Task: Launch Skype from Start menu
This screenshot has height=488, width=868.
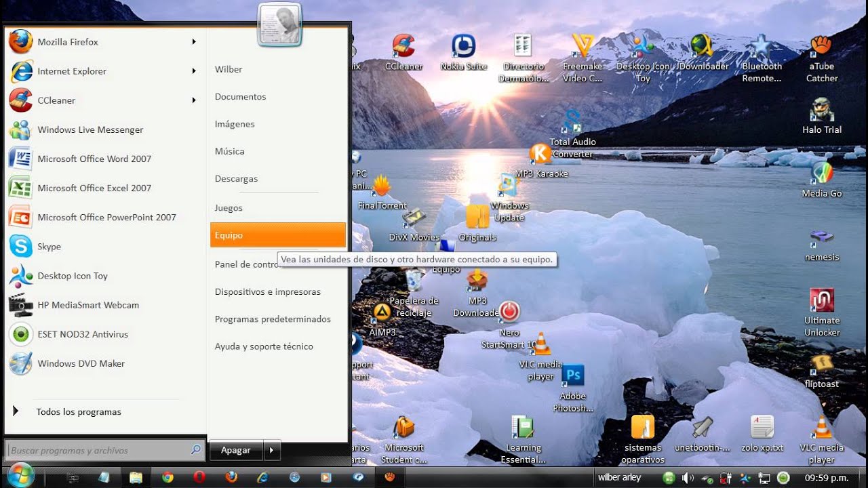Action: [105, 247]
